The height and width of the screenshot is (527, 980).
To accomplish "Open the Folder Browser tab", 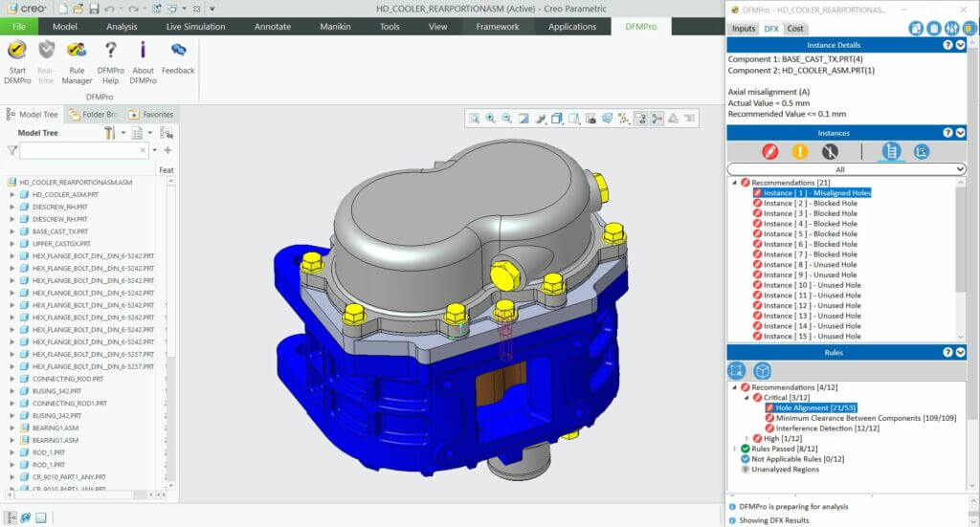I will (93, 114).
